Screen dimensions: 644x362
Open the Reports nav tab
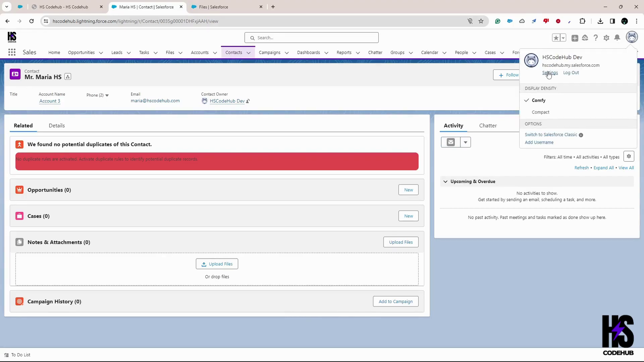pyautogui.click(x=344, y=52)
